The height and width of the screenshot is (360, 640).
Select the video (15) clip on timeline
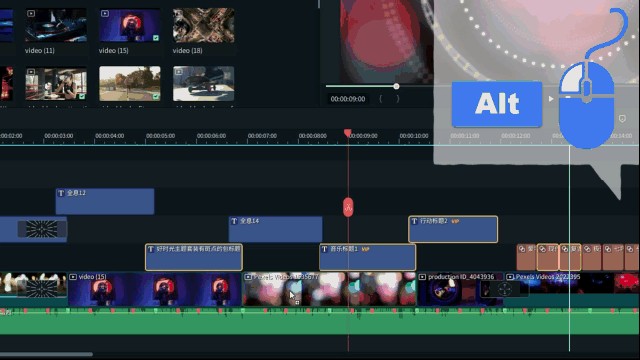point(155,289)
